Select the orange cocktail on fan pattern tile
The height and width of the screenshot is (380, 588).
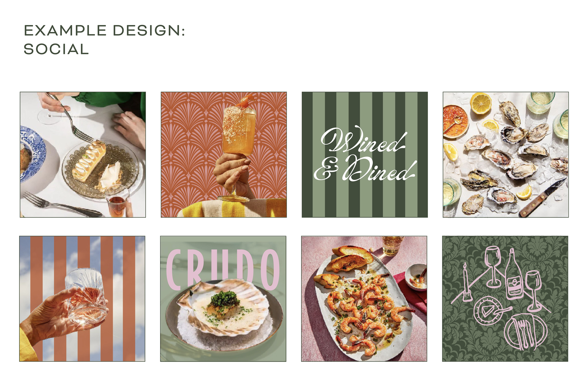point(224,155)
